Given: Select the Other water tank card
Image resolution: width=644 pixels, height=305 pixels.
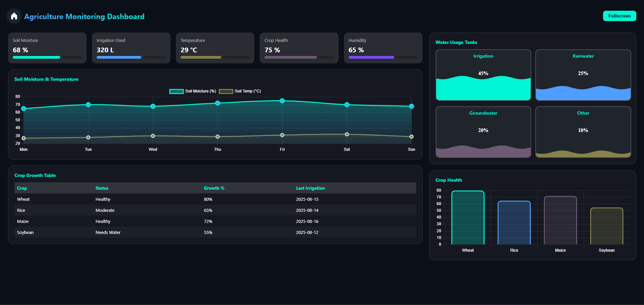Looking at the screenshot, I should [583, 132].
